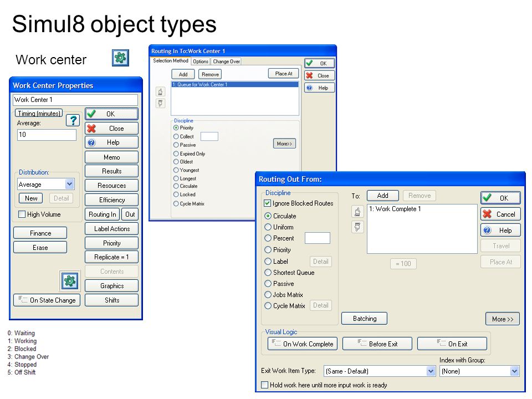The image size is (532, 399).
Task: Open the Results button
Action: (x=111, y=171)
